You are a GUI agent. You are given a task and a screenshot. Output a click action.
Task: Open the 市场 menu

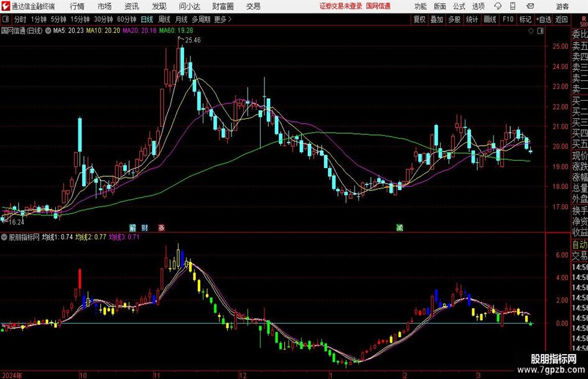coord(105,6)
